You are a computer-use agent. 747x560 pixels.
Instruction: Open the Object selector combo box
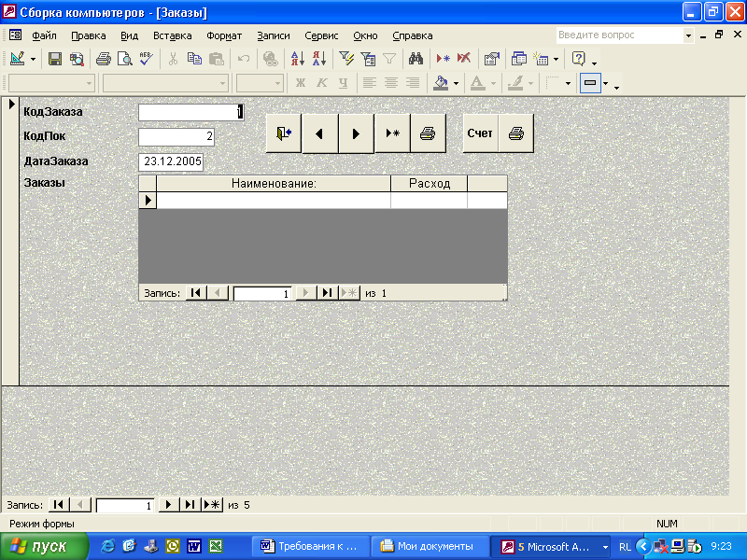[x=51, y=83]
